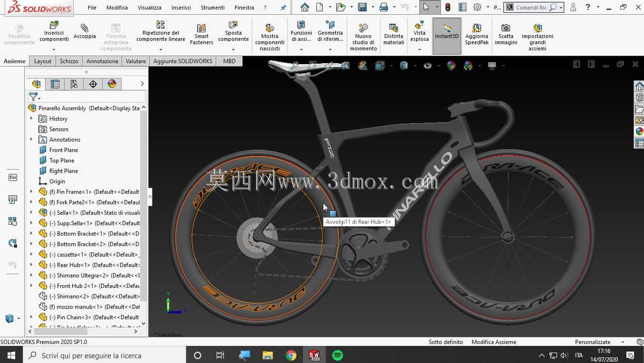Open Google Chrome from the taskbar
The height and width of the screenshot is (363, 644).
click(x=291, y=355)
